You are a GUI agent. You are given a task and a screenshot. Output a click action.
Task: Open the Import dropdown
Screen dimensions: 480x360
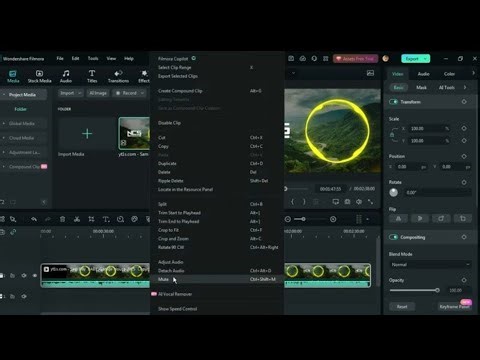(71, 93)
